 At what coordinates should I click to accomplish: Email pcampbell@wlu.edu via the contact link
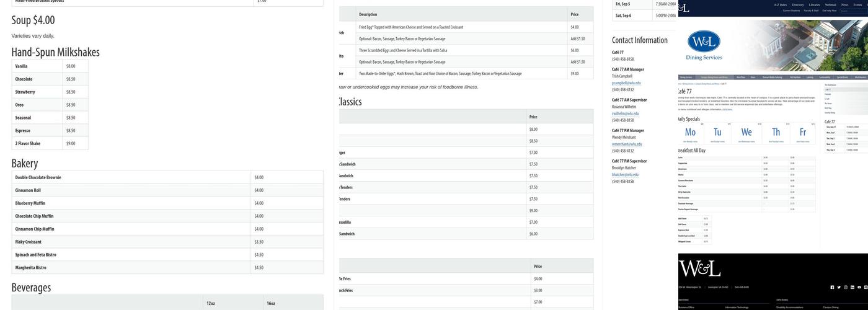point(626,83)
